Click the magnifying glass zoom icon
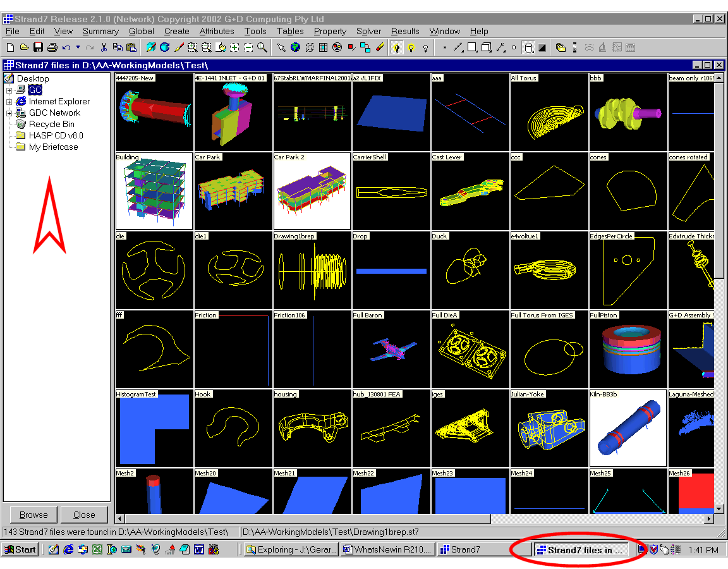 (x=262, y=47)
